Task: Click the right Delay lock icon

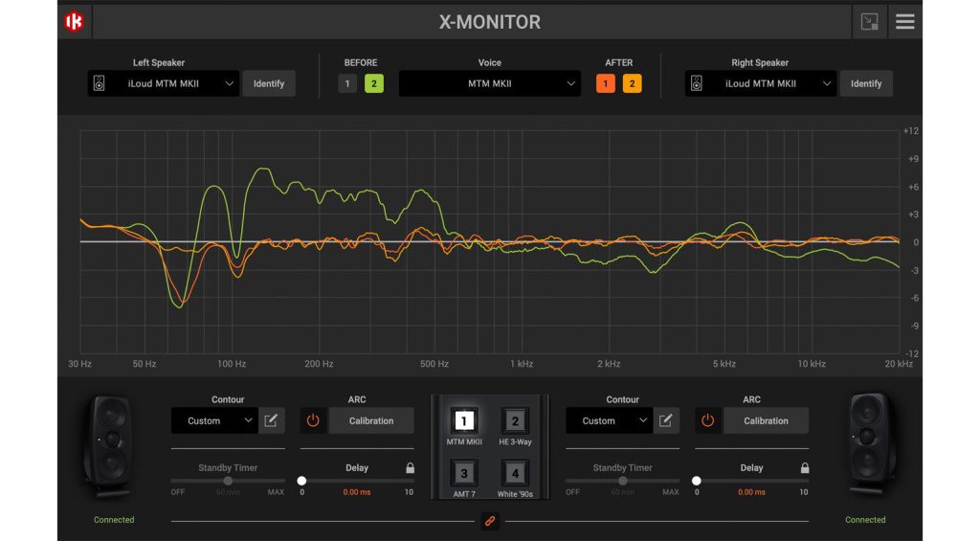Action: pos(804,468)
